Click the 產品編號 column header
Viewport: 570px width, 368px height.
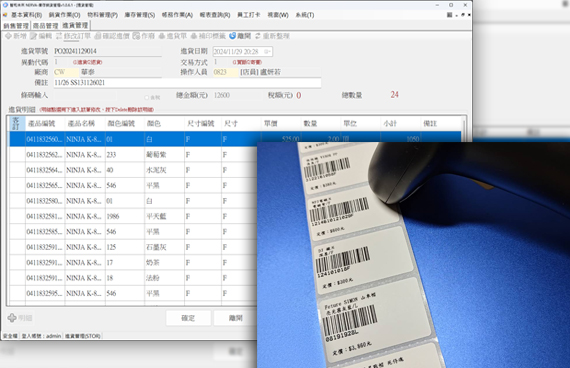[45, 124]
